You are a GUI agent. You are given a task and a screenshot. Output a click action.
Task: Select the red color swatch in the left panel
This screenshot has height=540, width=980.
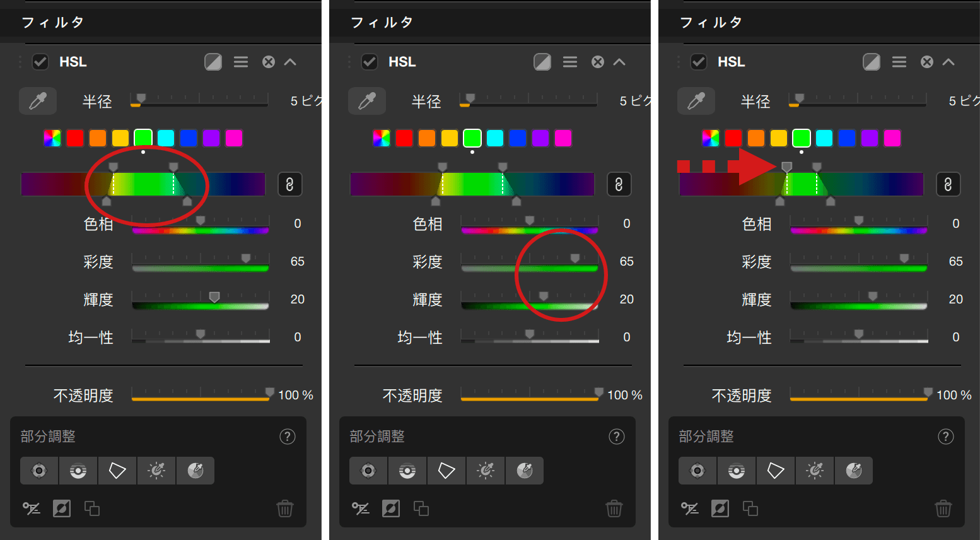75,138
